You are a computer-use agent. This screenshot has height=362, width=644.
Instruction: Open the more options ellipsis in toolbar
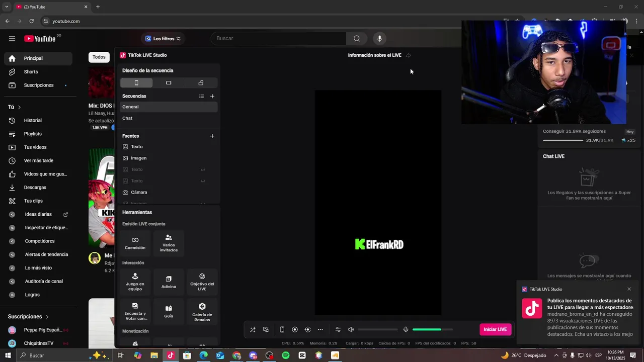click(x=320, y=330)
